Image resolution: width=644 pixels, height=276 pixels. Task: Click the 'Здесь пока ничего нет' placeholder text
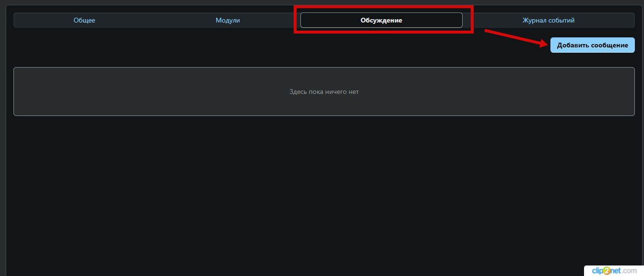[324, 92]
